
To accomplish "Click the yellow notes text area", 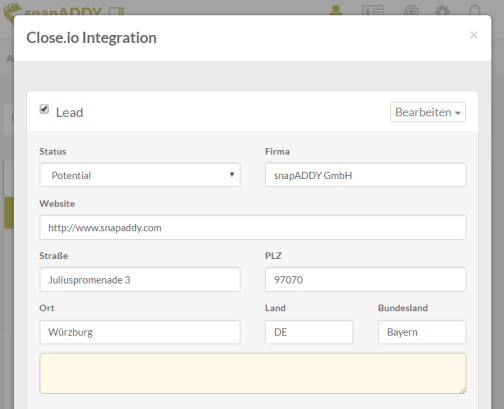I will tap(253, 373).
